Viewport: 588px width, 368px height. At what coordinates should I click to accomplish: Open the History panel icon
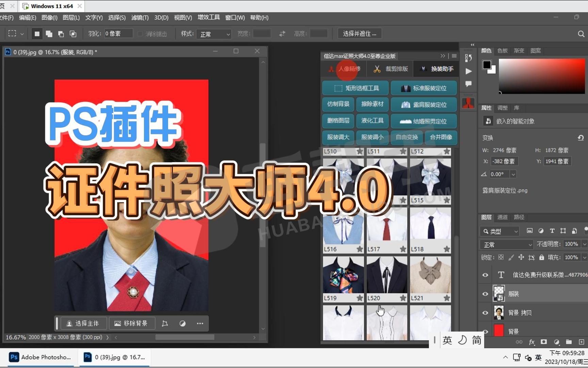[469, 58]
